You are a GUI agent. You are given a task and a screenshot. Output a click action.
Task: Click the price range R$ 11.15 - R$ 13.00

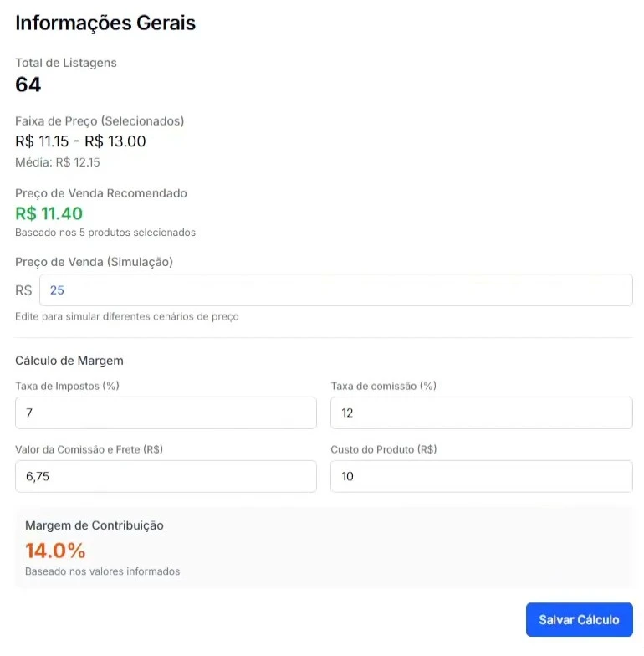click(80, 141)
